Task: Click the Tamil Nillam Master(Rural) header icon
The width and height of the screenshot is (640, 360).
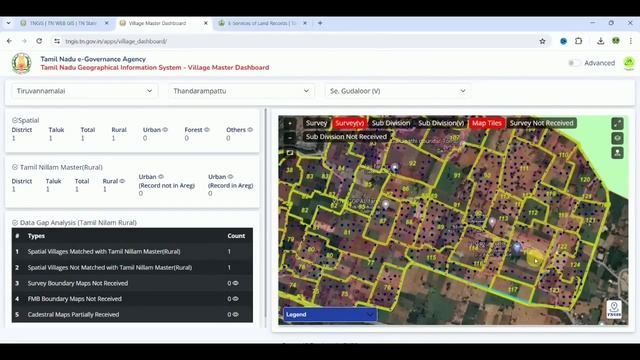Action: (x=15, y=167)
